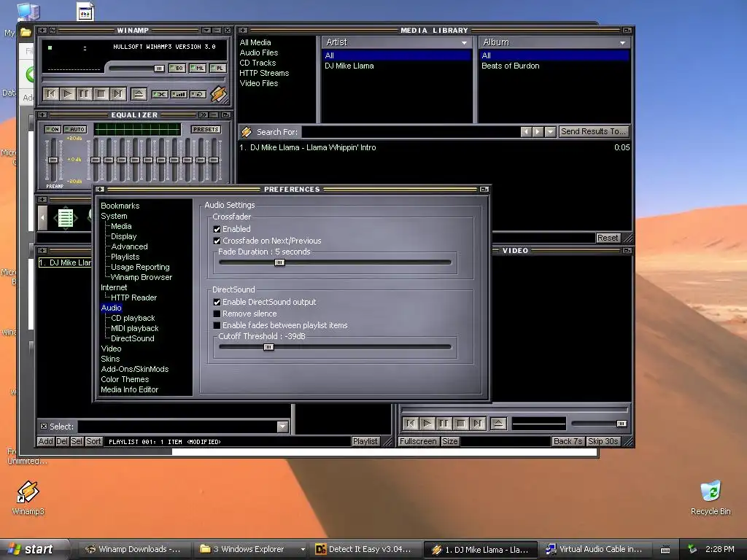Open Skins in Preferences tree
Image resolution: width=747 pixels, height=560 pixels.
pos(110,359)
